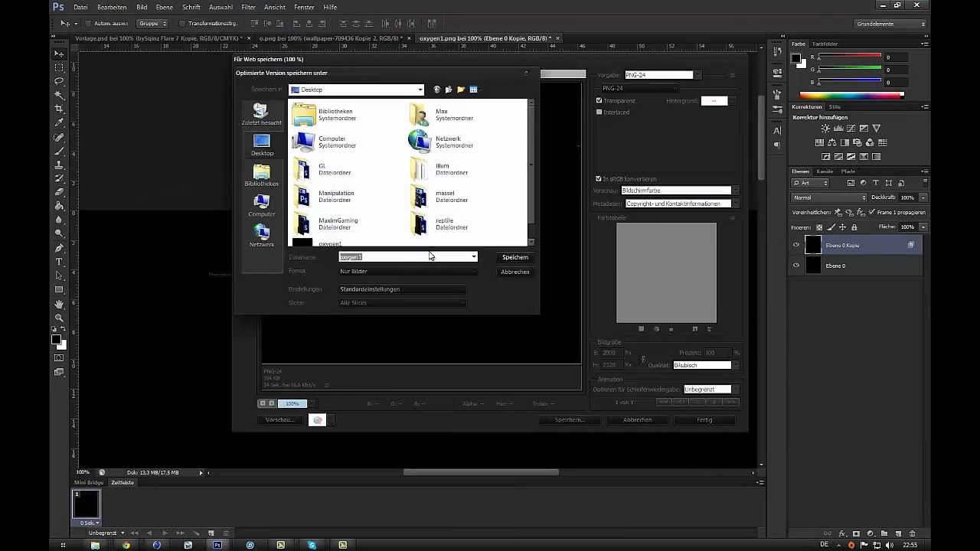Click the foreground color swatch in toolbar
The height and width of the screenshot is (551, 980).
click(56, 341)
